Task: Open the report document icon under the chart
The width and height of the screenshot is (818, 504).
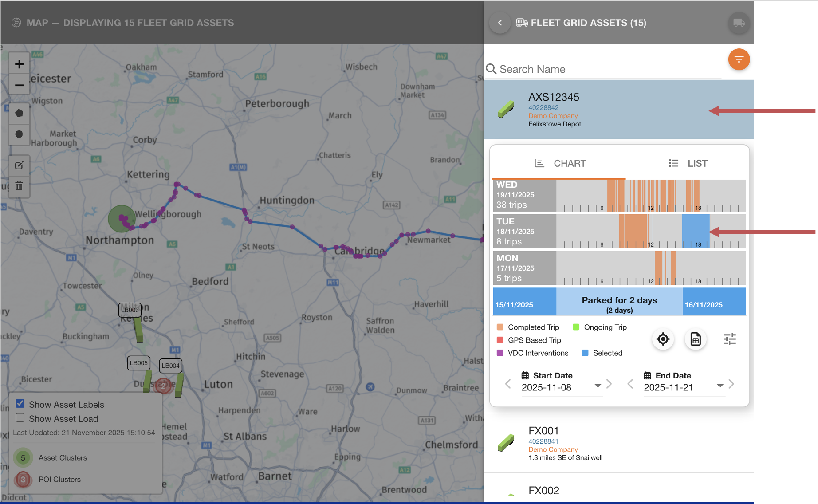Action: 695,339
